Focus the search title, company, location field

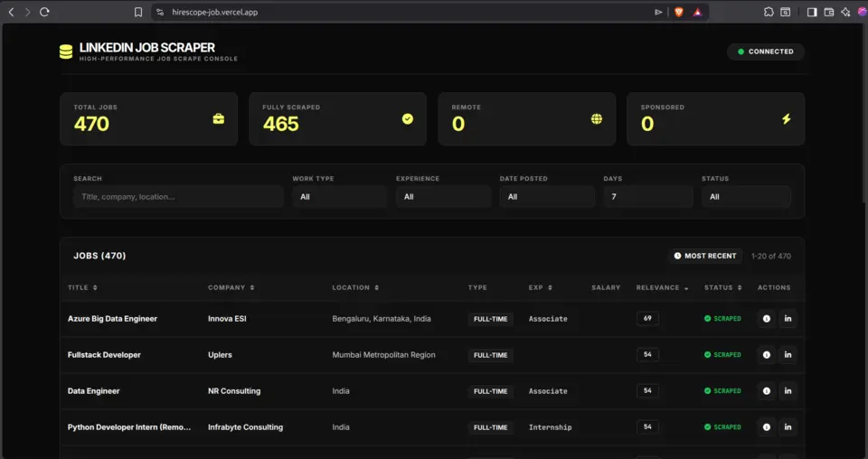pyautogui.click(x=178, y=196)
